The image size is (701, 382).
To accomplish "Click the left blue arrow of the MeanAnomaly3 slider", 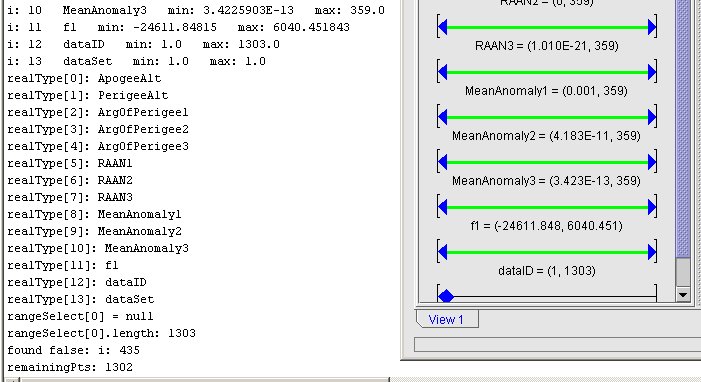I will coord(443,162).
